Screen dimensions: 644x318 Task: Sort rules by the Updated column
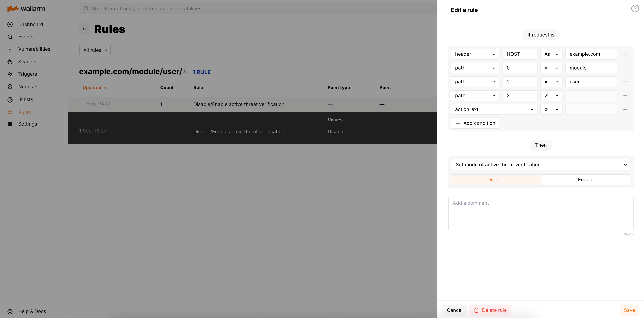(95, 87)
